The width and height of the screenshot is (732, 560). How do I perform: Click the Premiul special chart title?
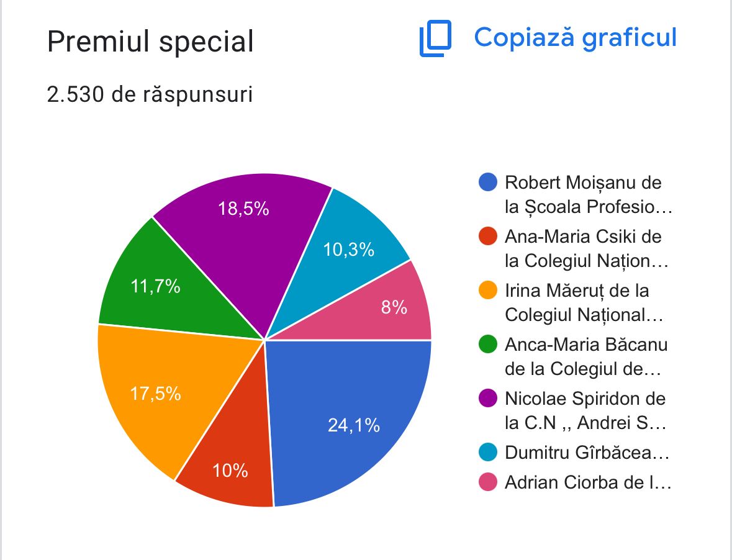150,42
